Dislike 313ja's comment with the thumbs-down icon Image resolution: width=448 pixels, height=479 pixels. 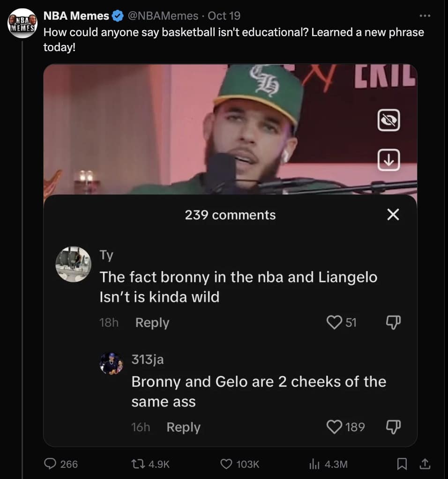pyautogui.click(x=394, y=427)
